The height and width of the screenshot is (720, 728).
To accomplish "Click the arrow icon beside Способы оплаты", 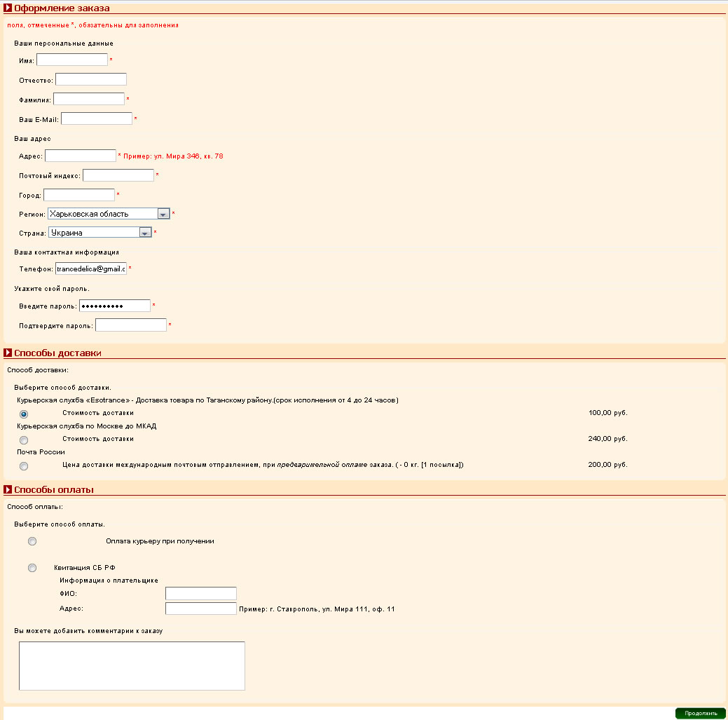I will [8, 489].
